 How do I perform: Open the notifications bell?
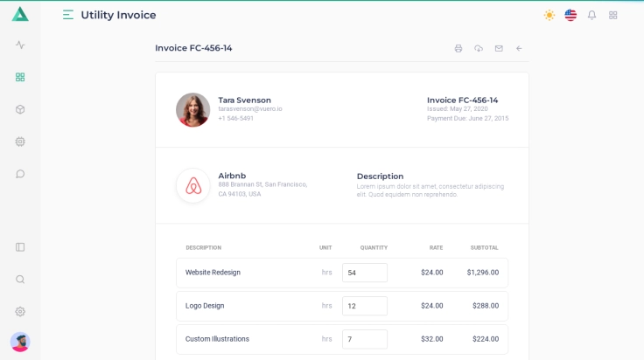click(x=591, y=15)
